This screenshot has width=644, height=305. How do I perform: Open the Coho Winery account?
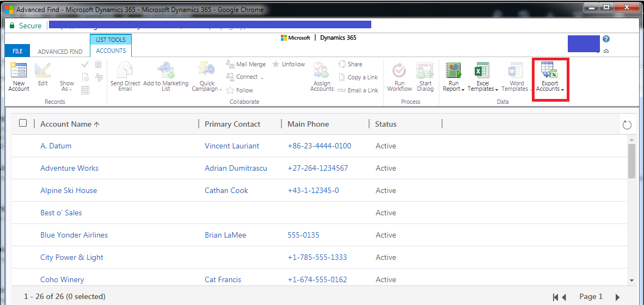[x=62, y=279]
